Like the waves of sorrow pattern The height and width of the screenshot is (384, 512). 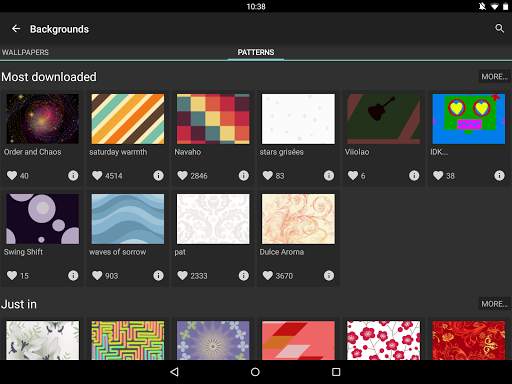(x=97, y=275)
